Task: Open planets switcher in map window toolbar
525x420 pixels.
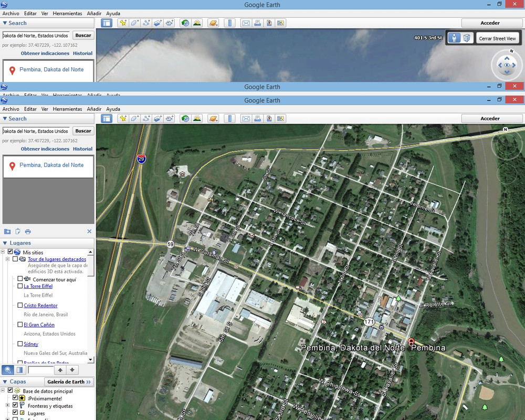Action: click(213, 119)
